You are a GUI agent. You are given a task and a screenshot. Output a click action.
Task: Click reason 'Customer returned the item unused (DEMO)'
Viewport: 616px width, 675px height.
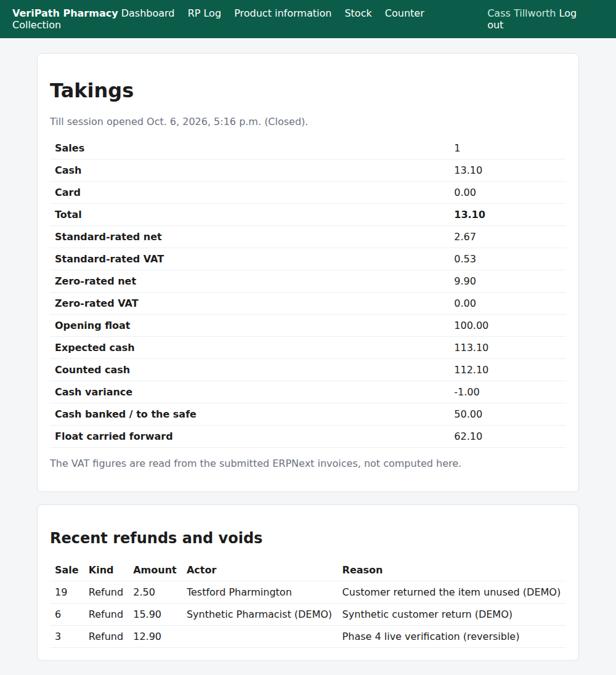point(451,592)
